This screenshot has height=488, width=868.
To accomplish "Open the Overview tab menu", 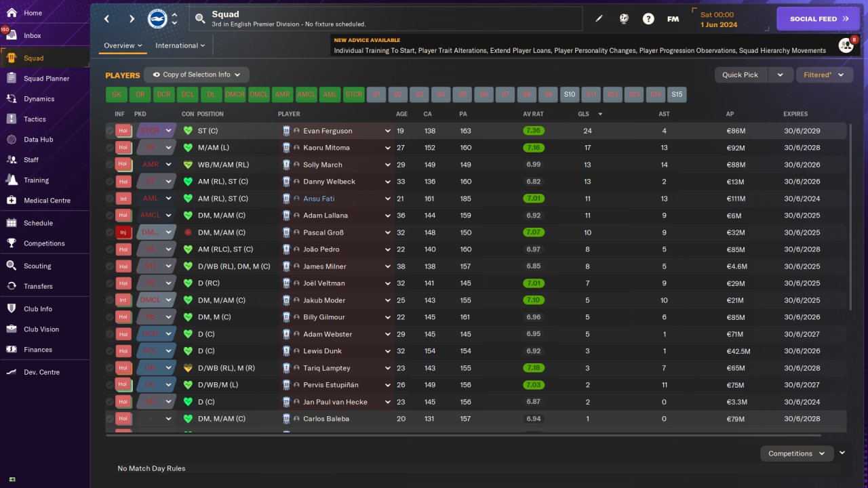I will coord(123,45).
